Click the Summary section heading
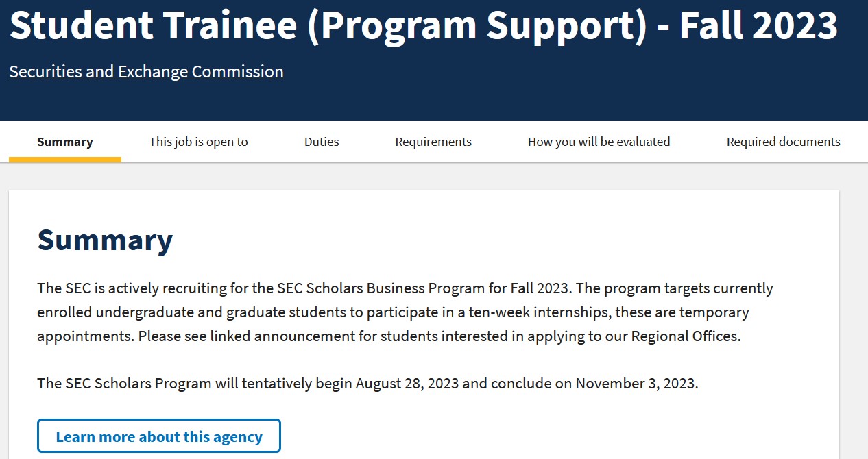868x459 pixels. (x=105, y=240)
